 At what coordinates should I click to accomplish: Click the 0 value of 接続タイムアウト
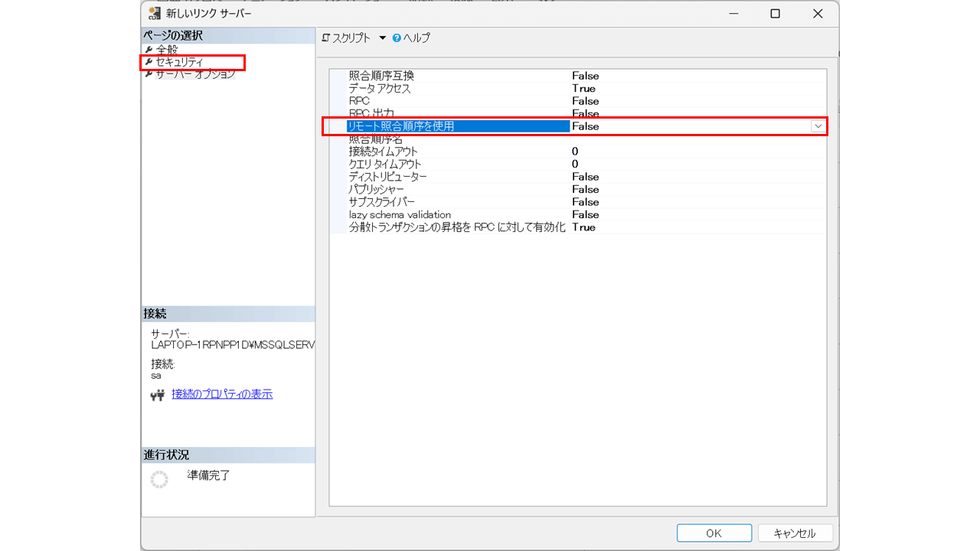(x=575, y=152)
